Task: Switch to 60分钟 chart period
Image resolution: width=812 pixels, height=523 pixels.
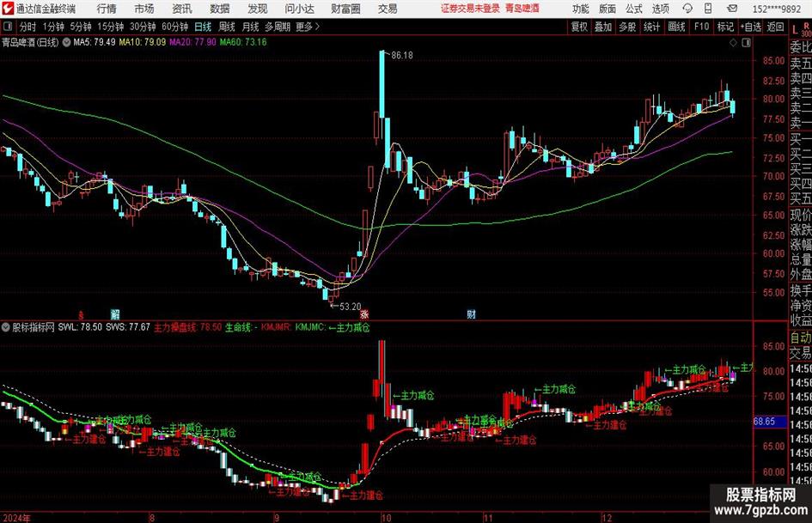Action: tap(174, 27)
